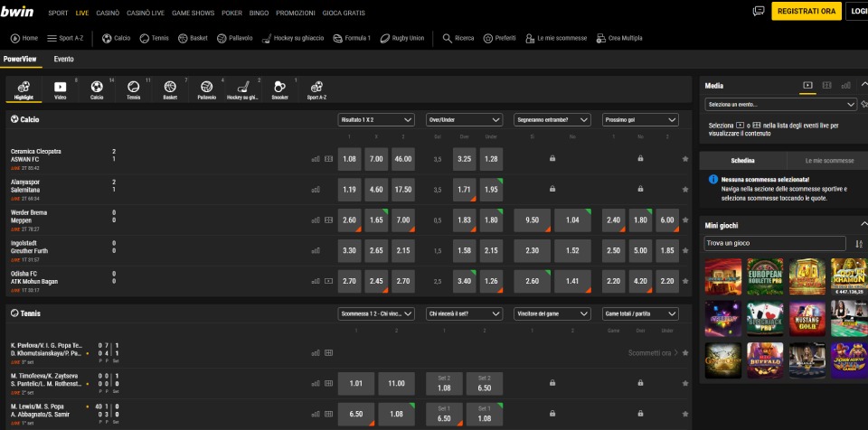Open Ricerca search in navigation bar

click(x=458, y=38)
